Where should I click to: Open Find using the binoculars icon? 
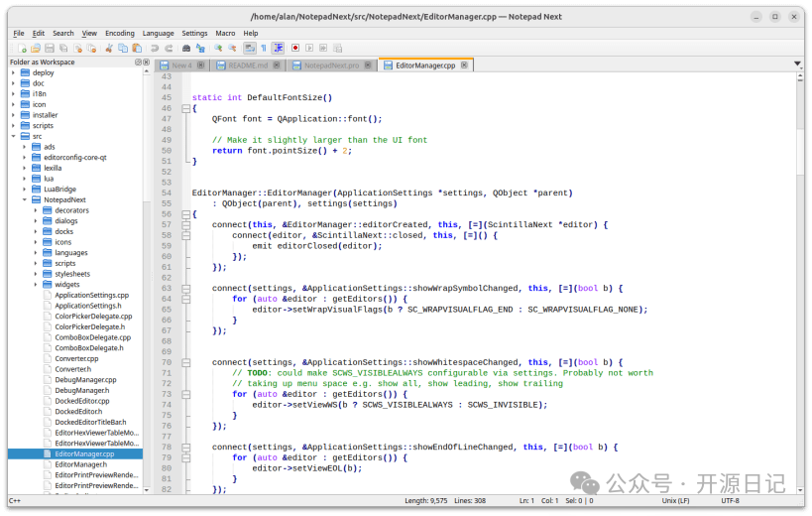pyautogui.click(x=186, y=48)
